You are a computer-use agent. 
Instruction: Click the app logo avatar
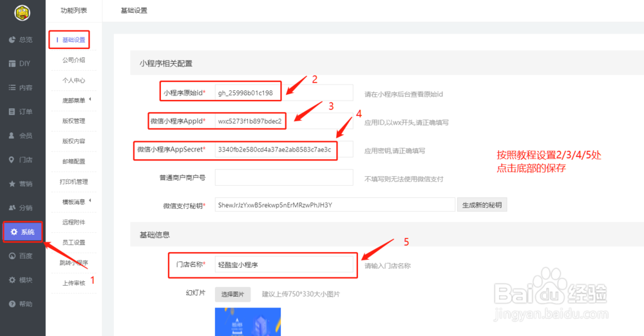coord(22,13)
